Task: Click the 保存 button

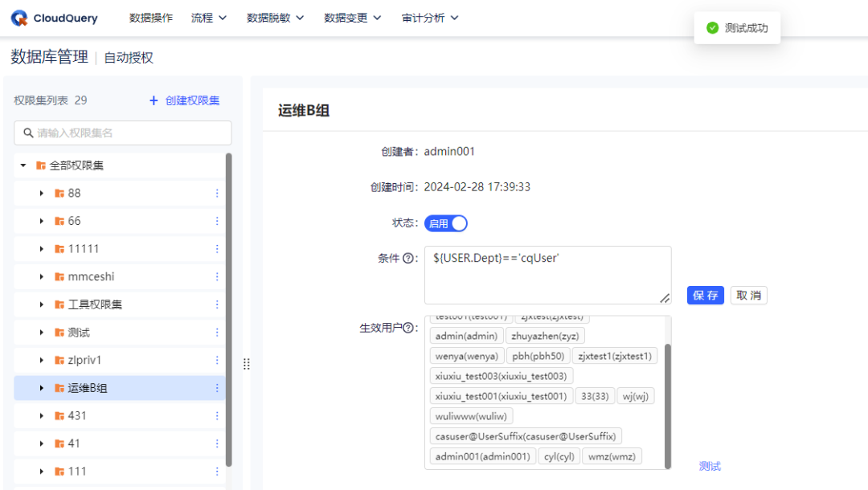Action: pyautogui.click(x=705, y=295)
